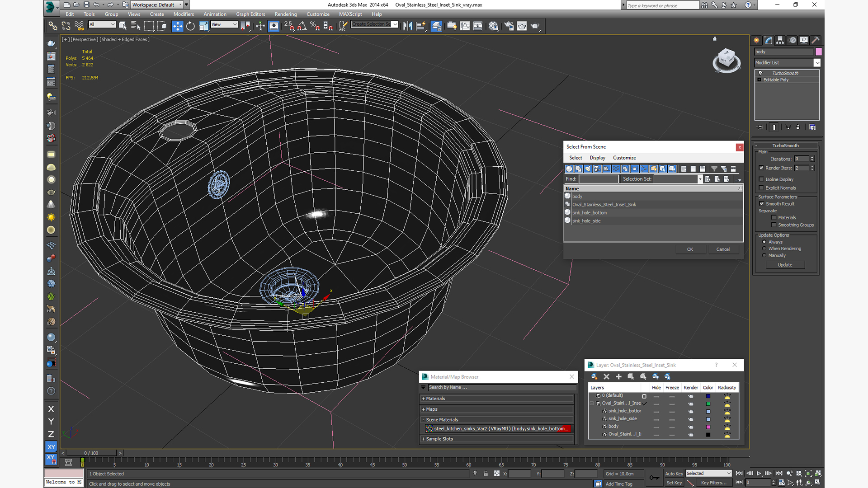Click the Auto Key button

674,474
